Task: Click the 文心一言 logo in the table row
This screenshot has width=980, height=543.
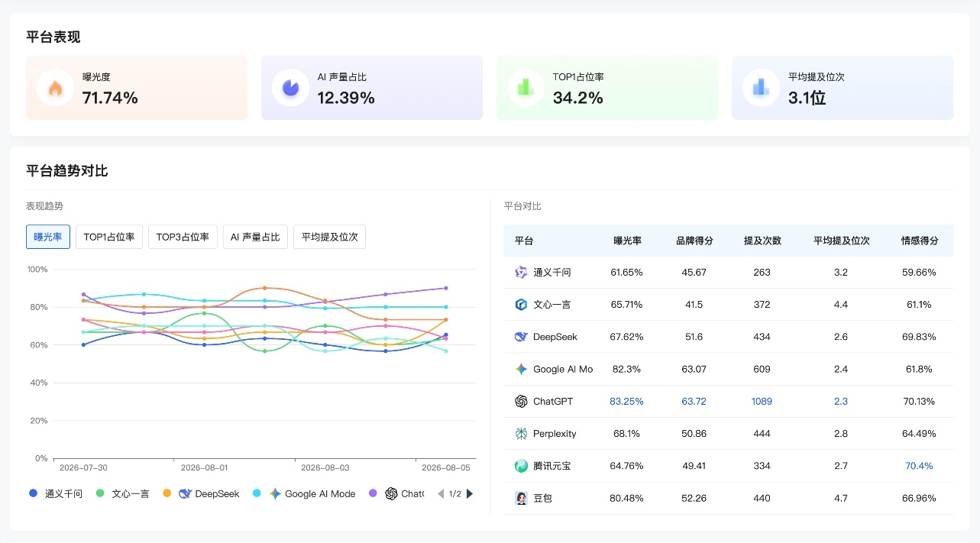Action: [521, 305]
